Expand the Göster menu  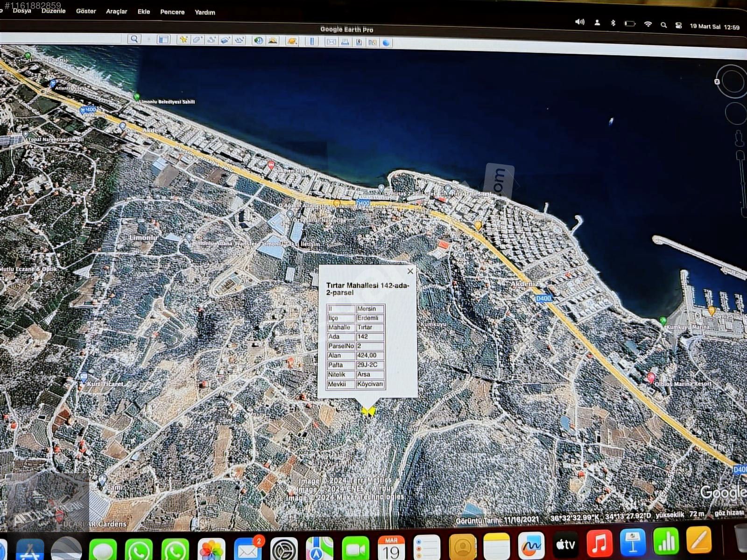coord(86,11)
